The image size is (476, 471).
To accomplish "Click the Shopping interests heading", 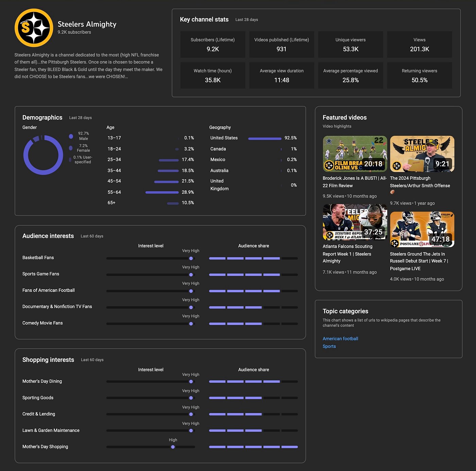I will 48,360.
